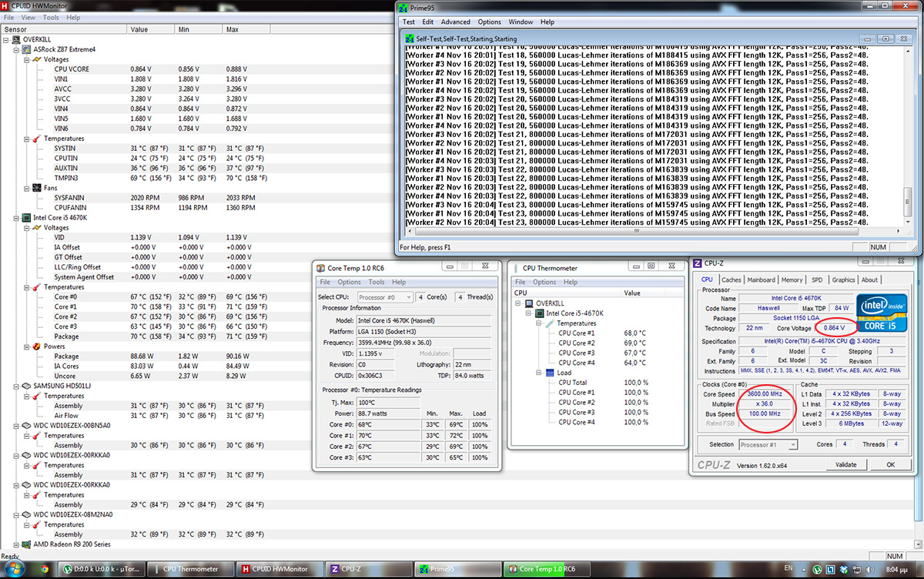Click the Sensor column header in HWMonitor

[x=64, y=29]
